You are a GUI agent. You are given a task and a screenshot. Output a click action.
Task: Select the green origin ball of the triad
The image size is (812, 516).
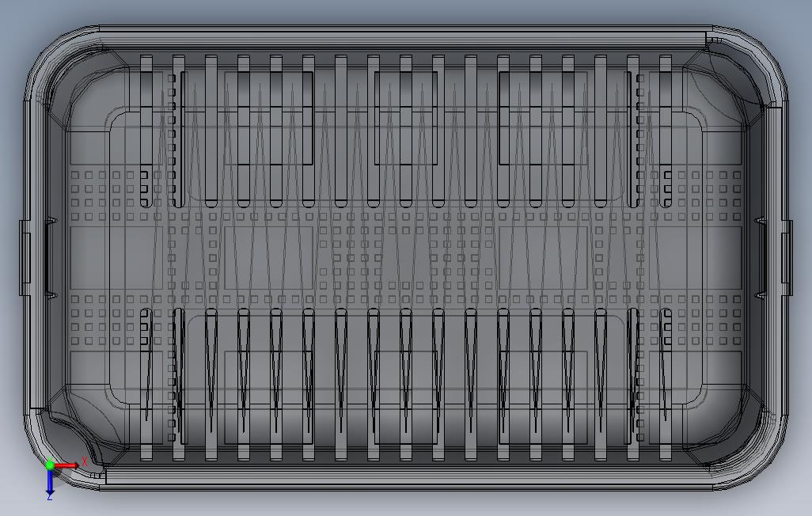pyautogui.click(x=50, y=465)
